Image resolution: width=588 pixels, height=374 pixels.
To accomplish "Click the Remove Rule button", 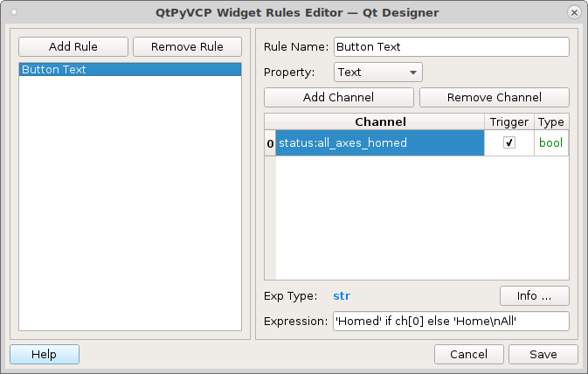I will (x=187, y=46).
